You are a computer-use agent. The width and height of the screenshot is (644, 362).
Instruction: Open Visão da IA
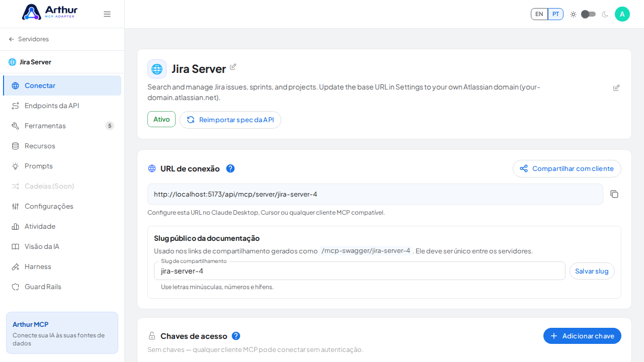coord(62,246)
